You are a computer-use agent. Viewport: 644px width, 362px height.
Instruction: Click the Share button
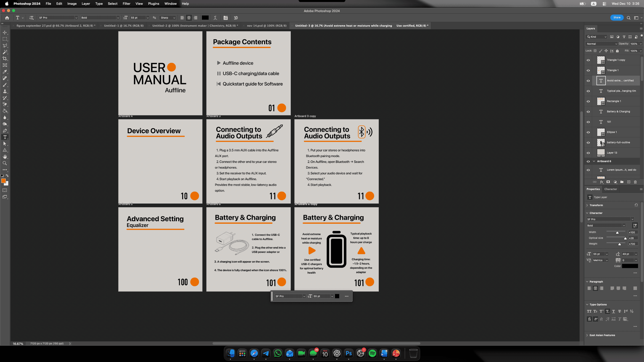point(617,18)
